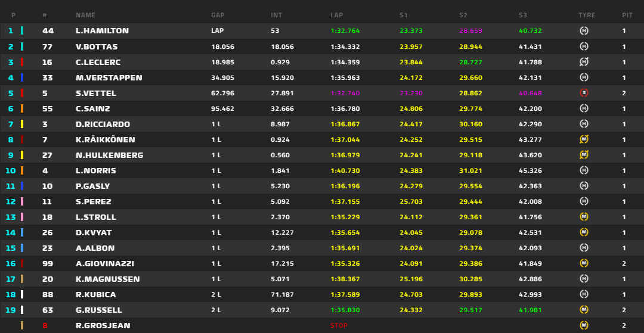
Task: Click the TYRE column header
Action: [x=587, y=15]
